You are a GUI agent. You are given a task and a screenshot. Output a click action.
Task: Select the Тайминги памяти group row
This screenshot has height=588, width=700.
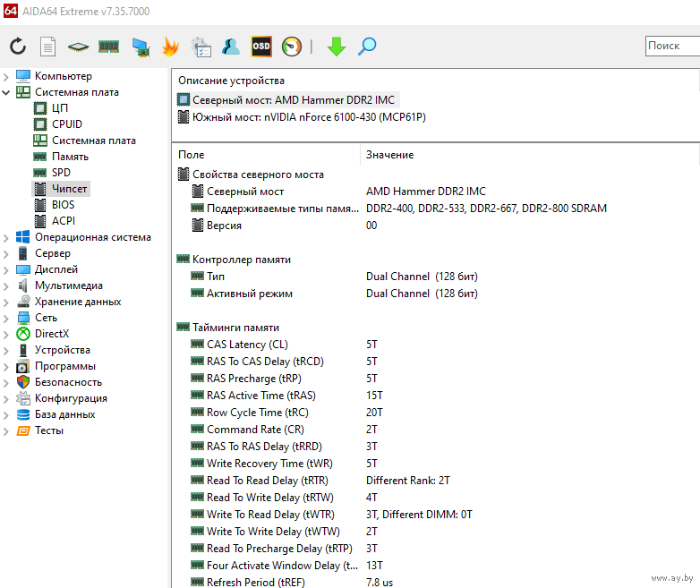coord(235,328)
